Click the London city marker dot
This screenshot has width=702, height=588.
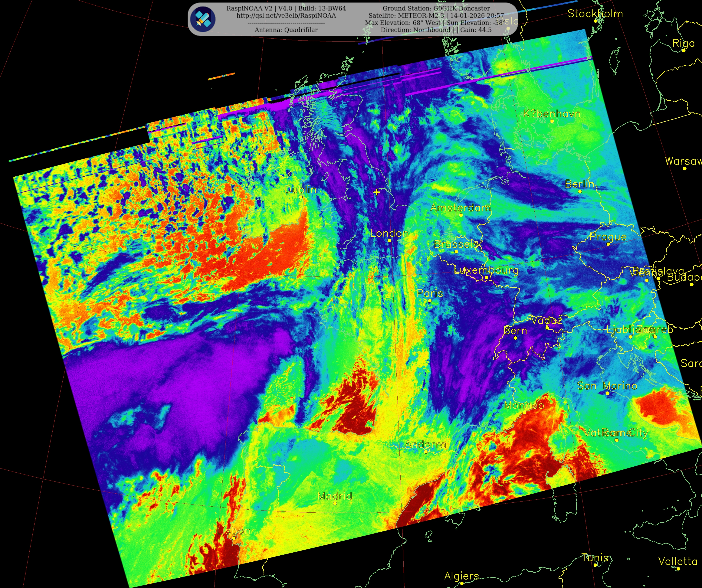[389, 240]
